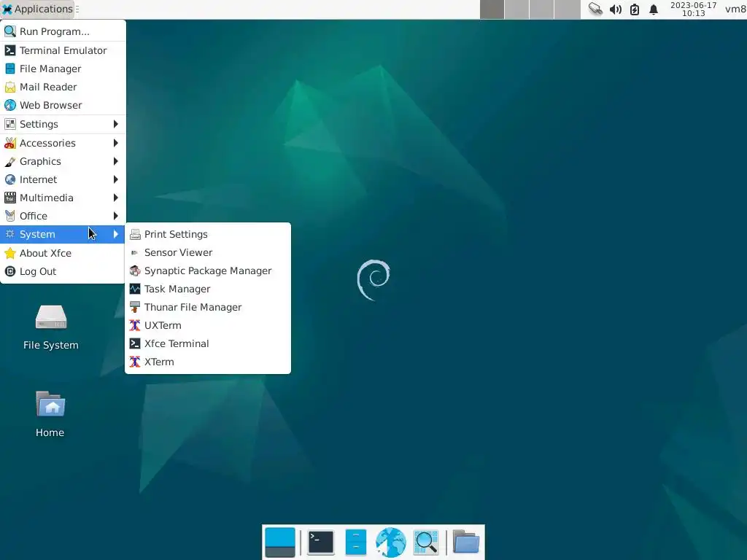Choose Log Out from Applications menu
This screenshot has height=560, width=747.
pyautogui.click(x=63, y=271)
